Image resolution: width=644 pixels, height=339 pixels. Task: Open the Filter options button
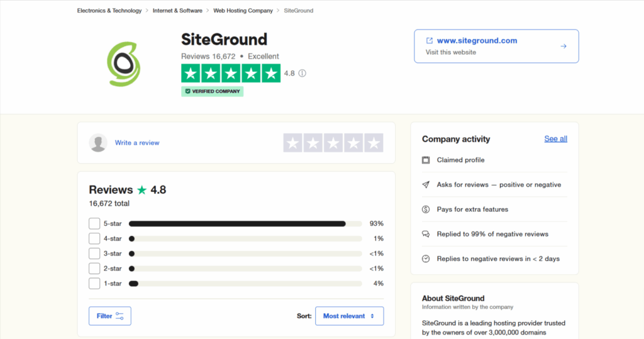pos(110,316)
